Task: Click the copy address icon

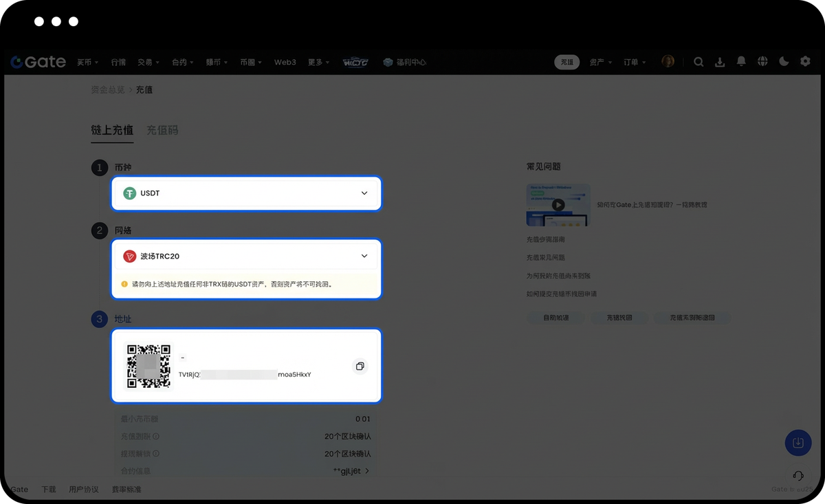Action: [360, 366]
